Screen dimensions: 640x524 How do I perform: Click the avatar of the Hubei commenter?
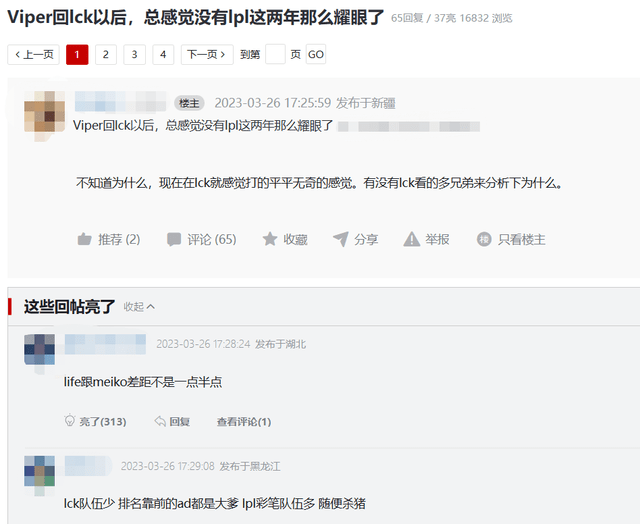tap(39, 351)
